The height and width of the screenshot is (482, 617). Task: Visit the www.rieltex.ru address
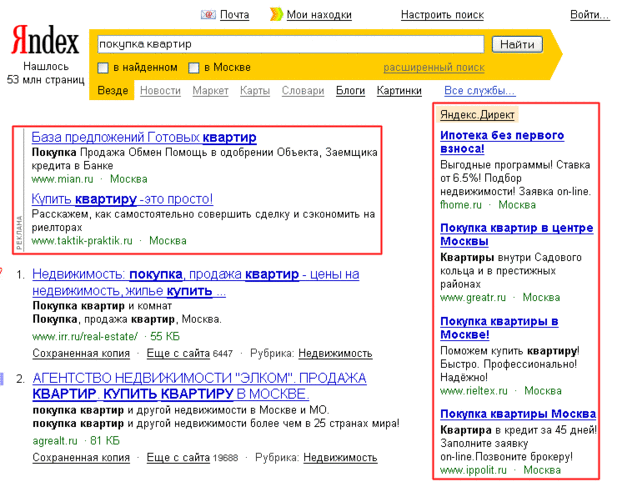pyautogui.click(x=474, y=391)
